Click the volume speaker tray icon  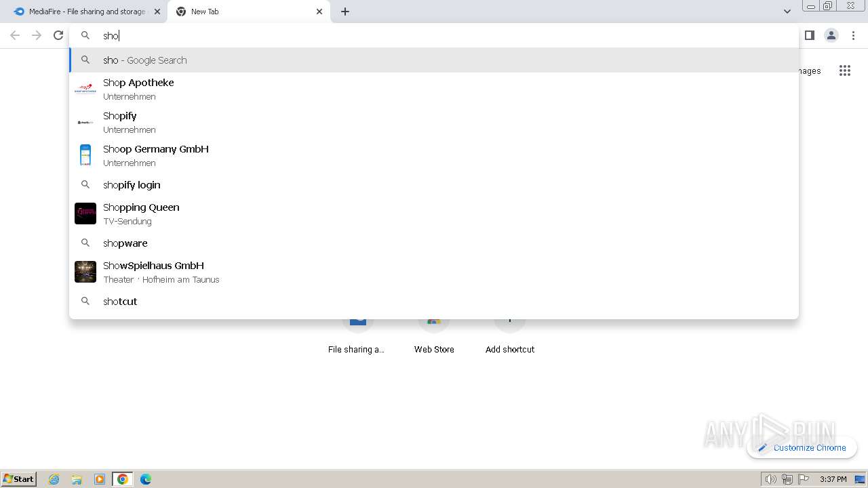pyautogui.click(x=770, y=479)
